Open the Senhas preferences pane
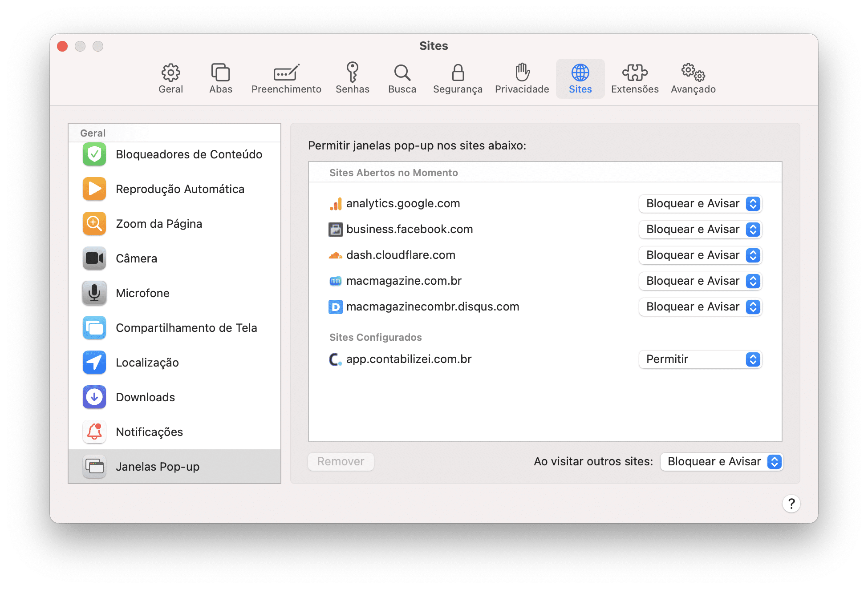 pyautogui.click(x=353, y=78)
